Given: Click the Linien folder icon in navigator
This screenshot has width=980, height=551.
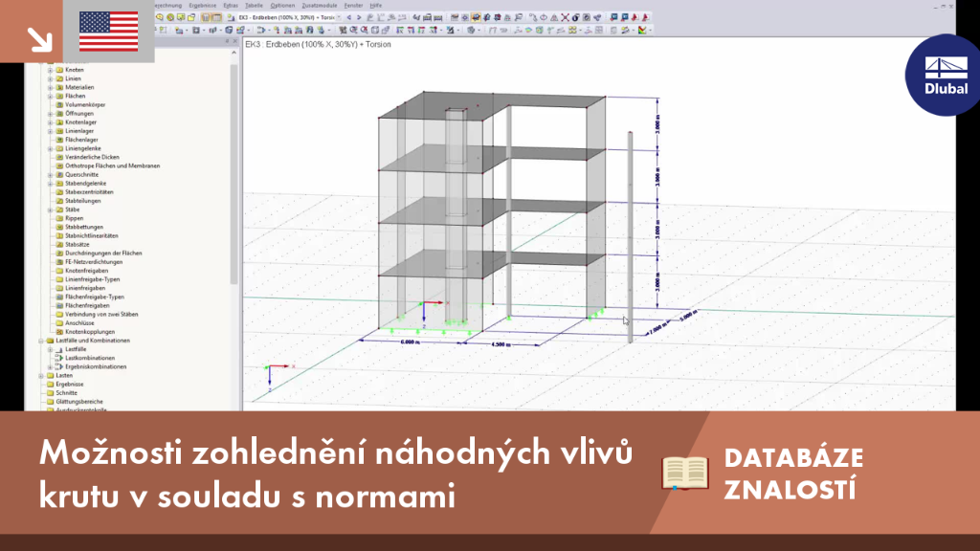Looking at the screenshot, I should (x=60, y=78).
